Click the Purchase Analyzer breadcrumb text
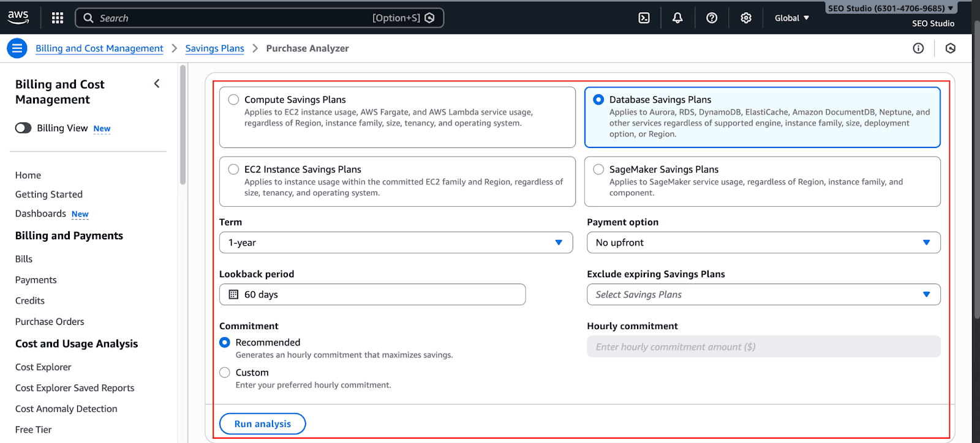Image resolution: width=980 pixels, height=443 pixels. point(307,48)
